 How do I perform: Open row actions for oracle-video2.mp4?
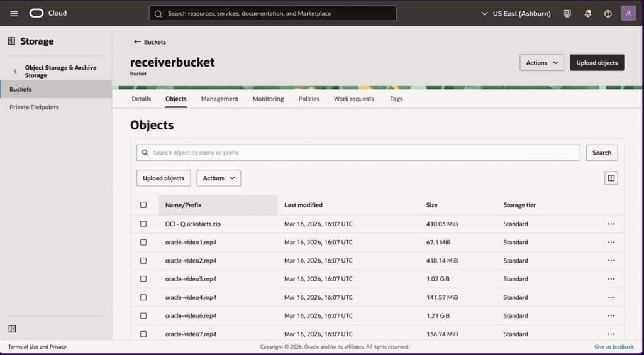(611, 261)
